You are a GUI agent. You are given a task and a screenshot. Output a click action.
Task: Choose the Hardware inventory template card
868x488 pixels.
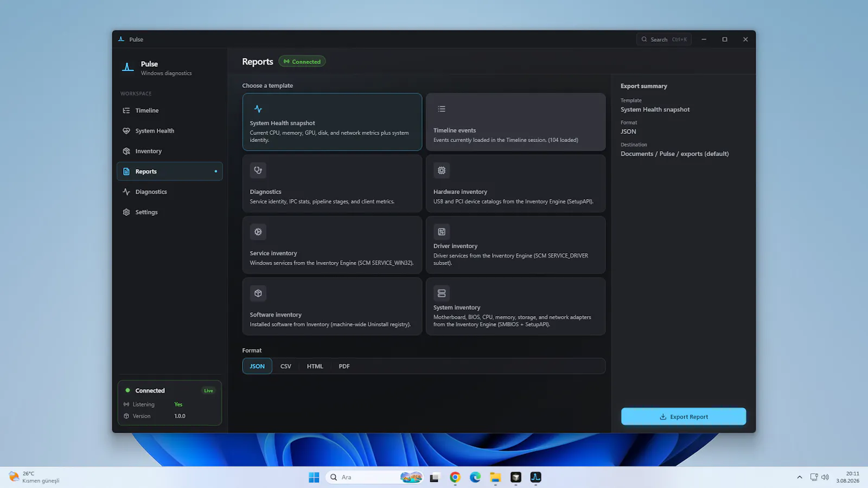point(515,183)
